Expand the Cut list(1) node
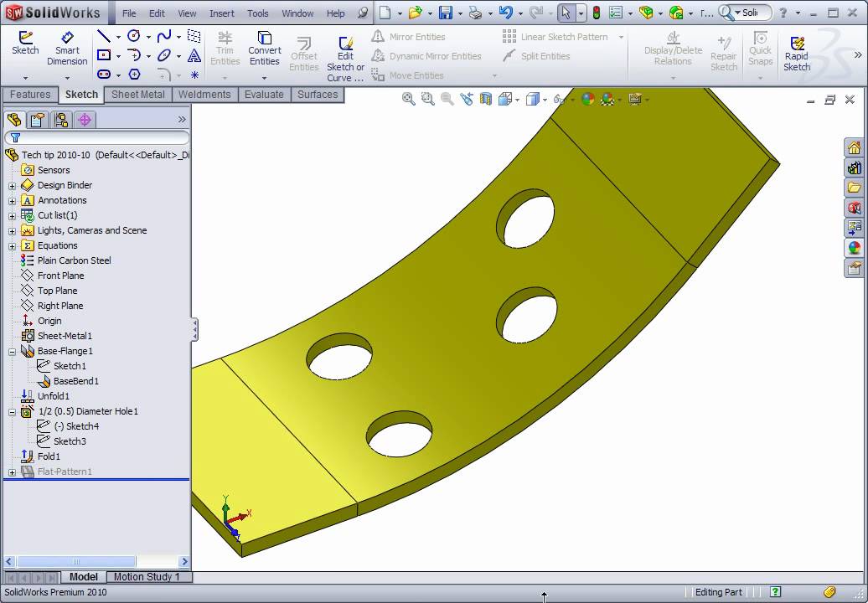The height and width of the screenshot is (603, 868). 13,216
